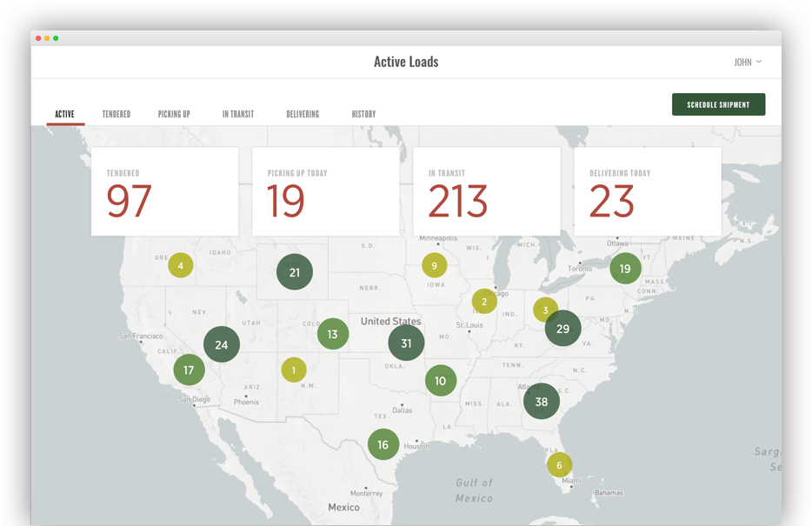
Task: Go to the History tab
Action: click(x=363, y=114)
